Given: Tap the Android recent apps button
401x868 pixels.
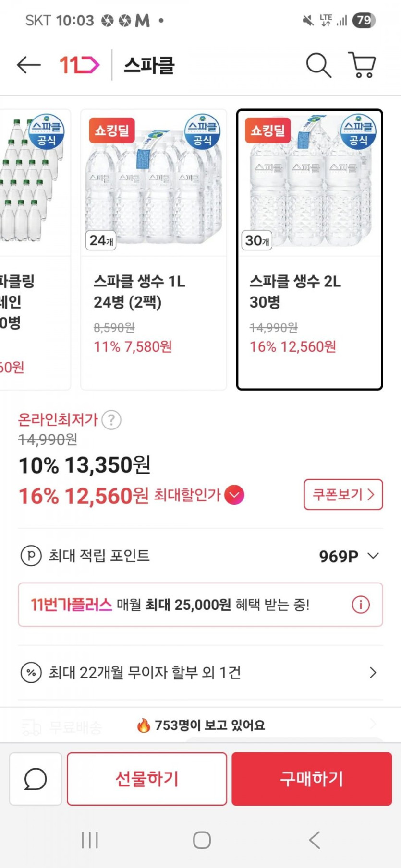Looking at the screenshot, I should [90, 840].
